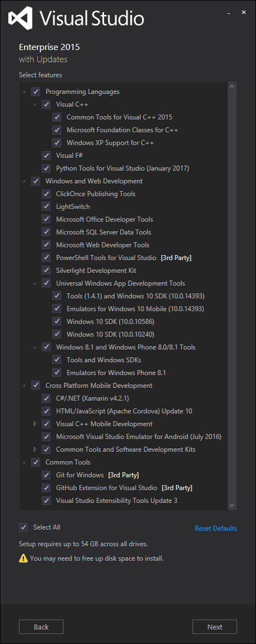Minimize the installer window
The width and height of the screenshot is (256, 644).
[229, 13]
